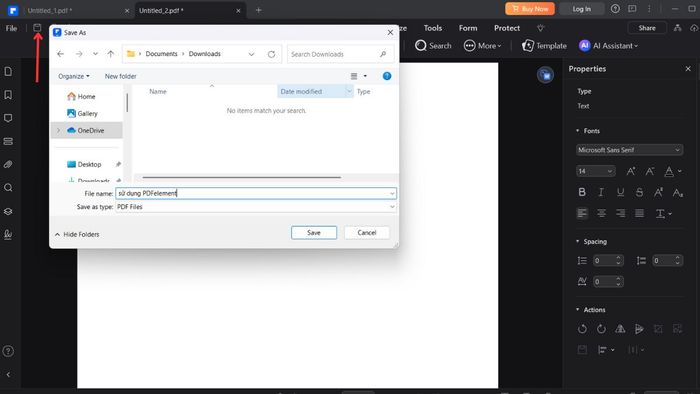Open the align objects dropdown in Actions
Image resolution: width=700 pixels, height=394 pixels.
pyautogui.click(x=606, y=350)
